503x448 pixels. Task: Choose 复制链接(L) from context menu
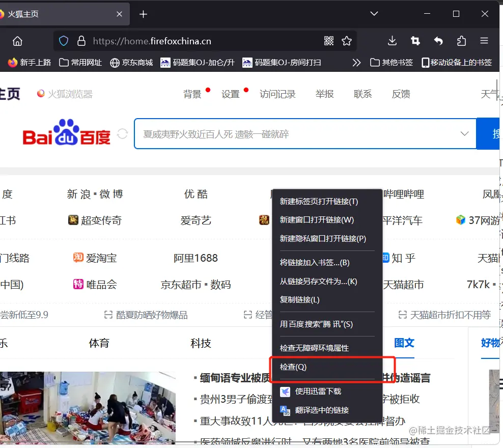327,299
